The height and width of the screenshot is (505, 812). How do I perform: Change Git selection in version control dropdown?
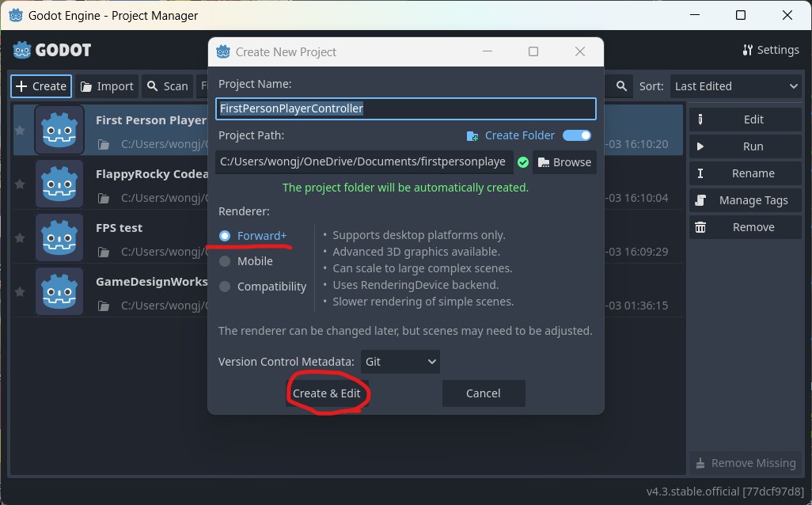click(x=400, y=361)
